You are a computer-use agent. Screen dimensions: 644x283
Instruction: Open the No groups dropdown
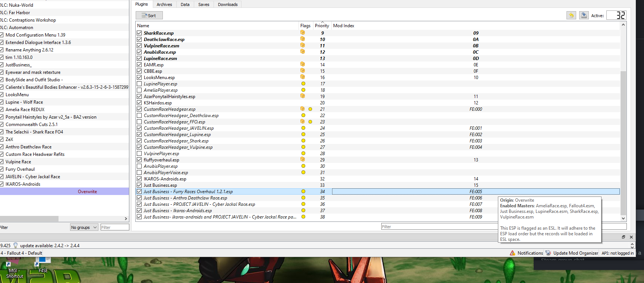[84, 227]
